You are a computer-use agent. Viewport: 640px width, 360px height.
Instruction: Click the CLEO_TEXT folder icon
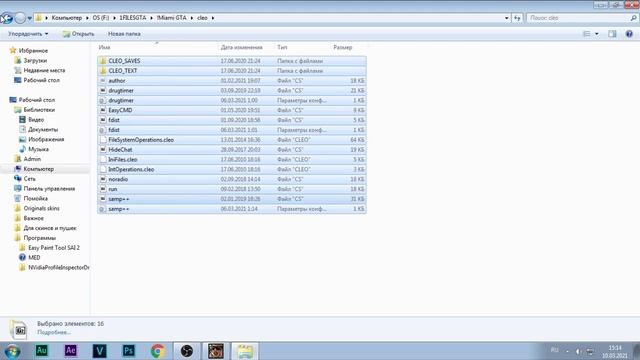pos(103,71)
